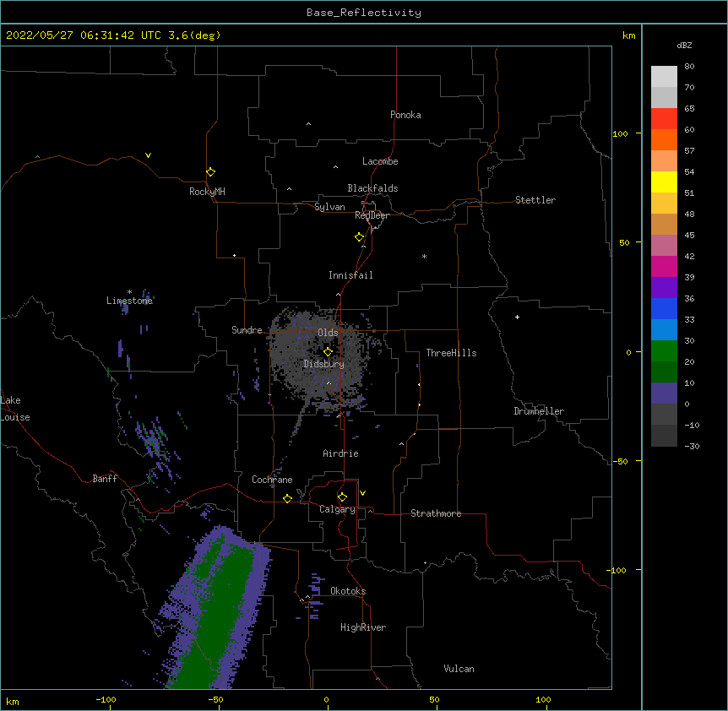Click the magenta swatch between 42 and 39 dBZ
The height and width of the screenshot is (711, 728).
pyautogui.click(x=664, y=266)
